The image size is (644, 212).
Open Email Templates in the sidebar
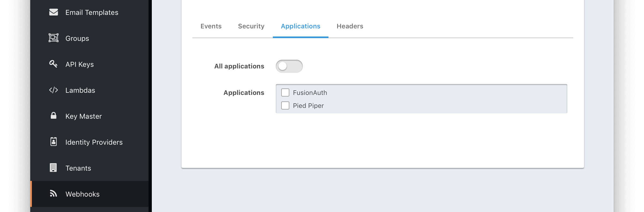(x=89, y=12)
